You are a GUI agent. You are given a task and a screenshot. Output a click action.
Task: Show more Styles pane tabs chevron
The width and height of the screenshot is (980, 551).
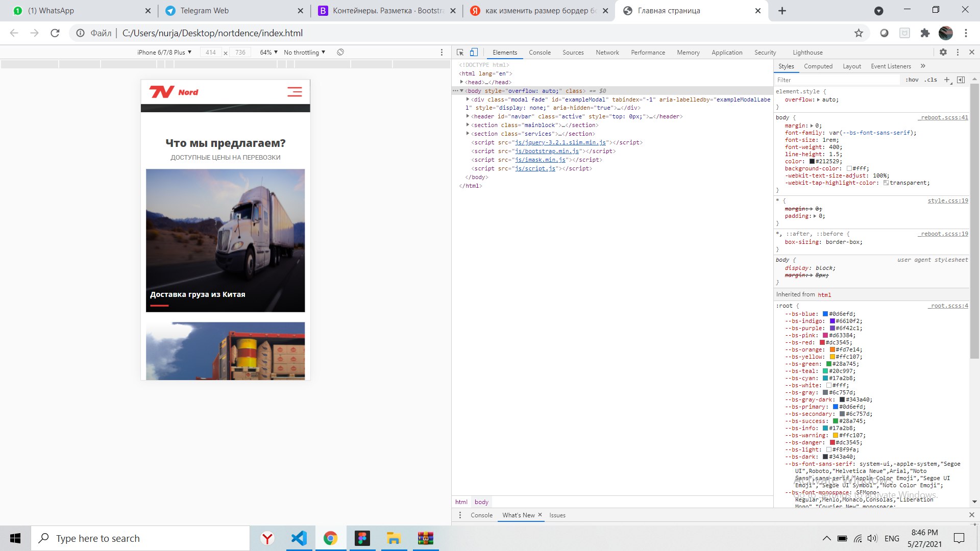pos(923,66)
